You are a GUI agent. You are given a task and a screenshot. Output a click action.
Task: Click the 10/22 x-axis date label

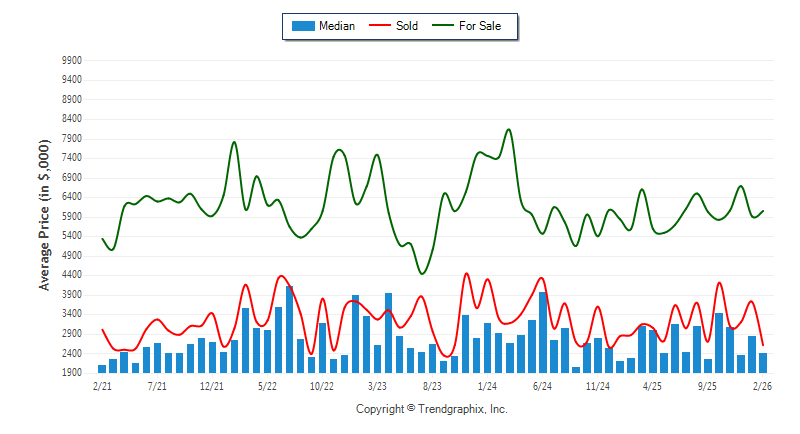pos(321,385)
